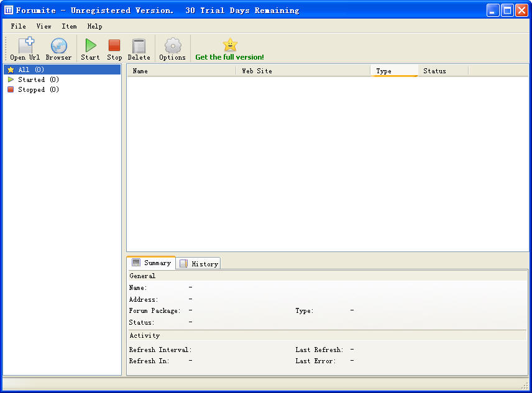Click the Forum Package label
The width and height of the screenshot is (532, 393).
pos(155,310)
